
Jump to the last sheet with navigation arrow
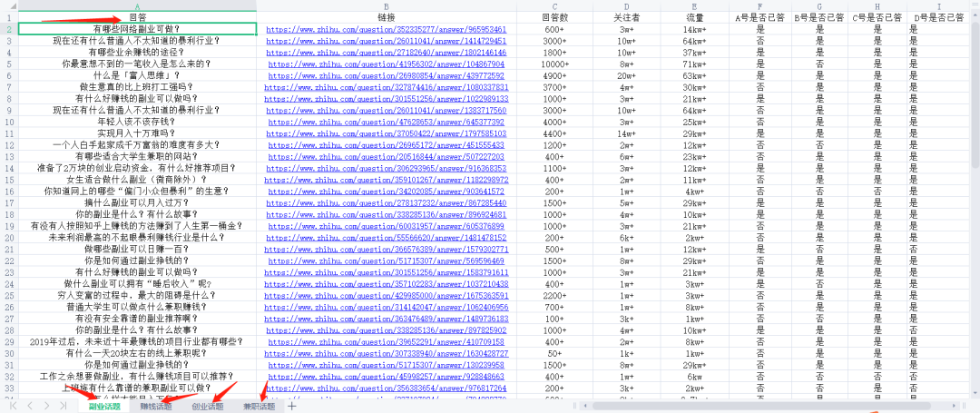(62, 405)
